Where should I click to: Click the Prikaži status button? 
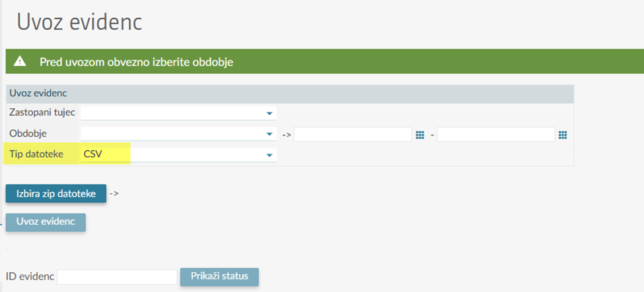pyautogui.click(x=219, y=276)
